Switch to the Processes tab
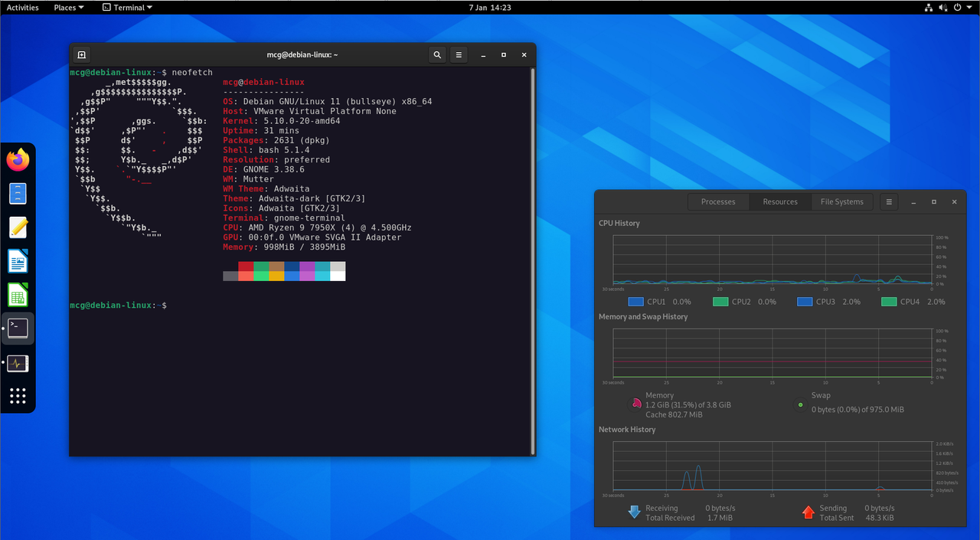This screenshot has width=980, height=540. point(718,202)
